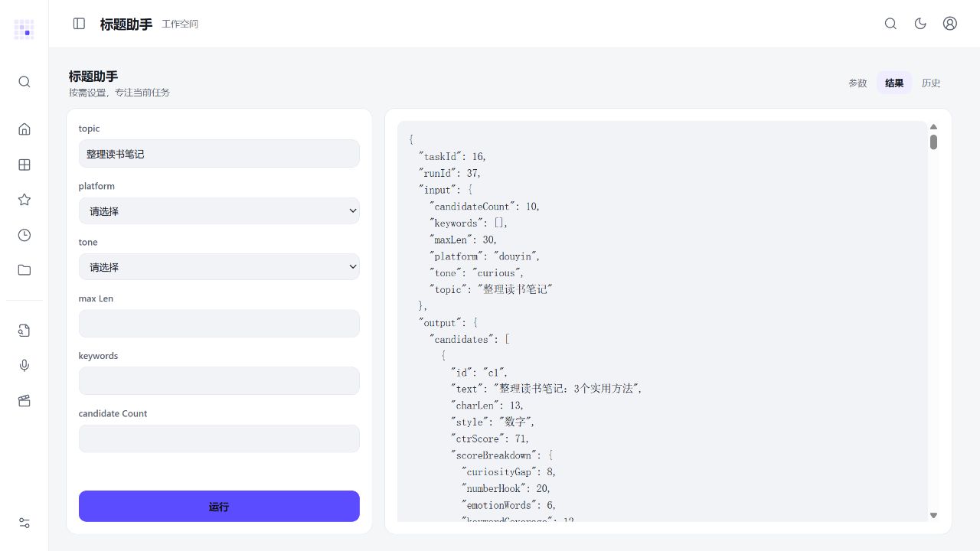Open the user account avatar
980x551 pixels.
coord(950,24)
